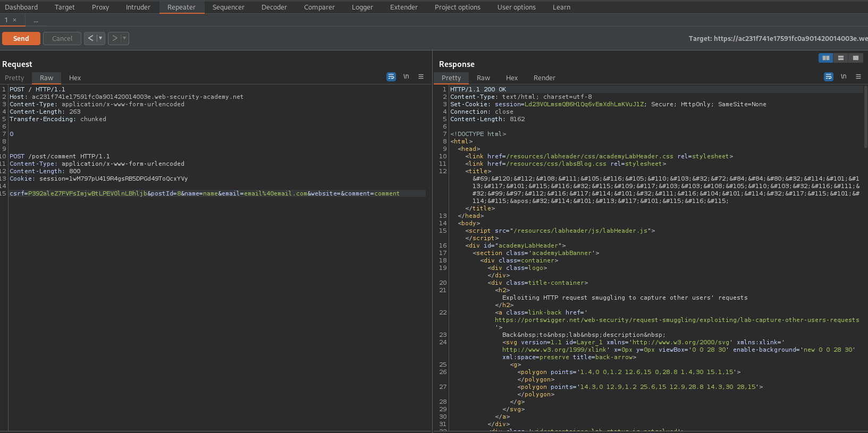Open the Extender tab
This screenshot has height=433, width=868.
point(404,7)
